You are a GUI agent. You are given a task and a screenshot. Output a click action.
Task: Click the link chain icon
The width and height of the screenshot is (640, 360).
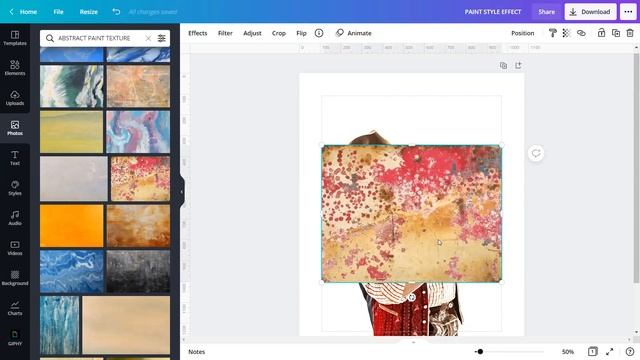pyautogui.click(x=581, y=33)
